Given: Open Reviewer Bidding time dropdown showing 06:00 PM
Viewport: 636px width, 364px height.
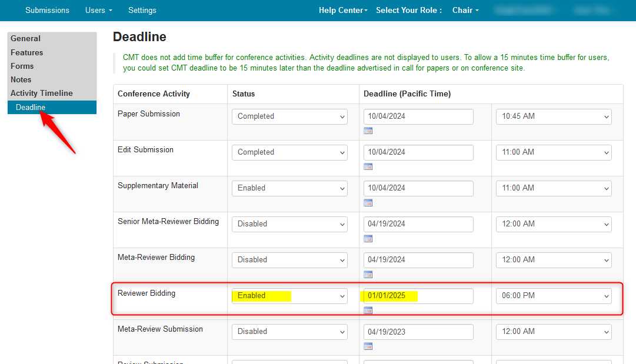Looking at the screenshot, I should click(x=554, y=296).
